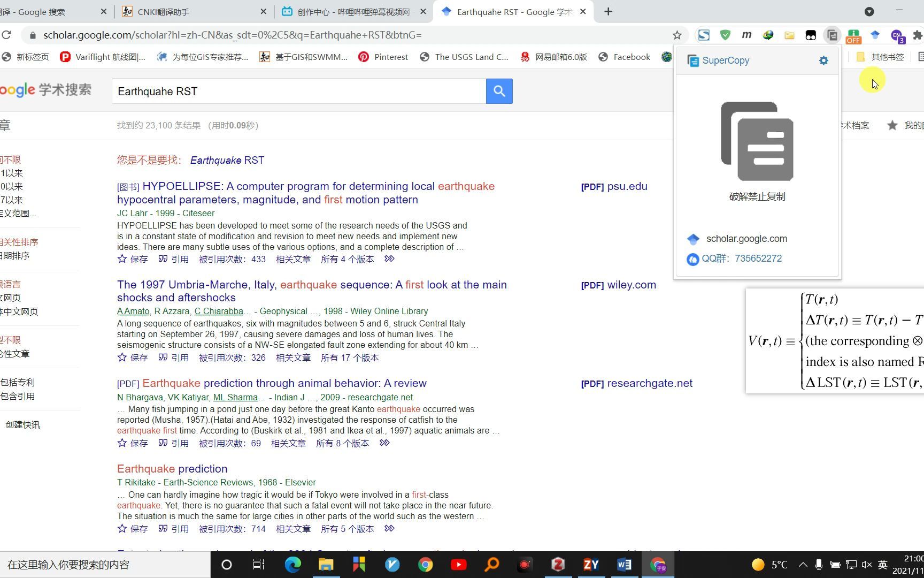The height and width of the screenshot is (578, 924).
Task: Click the address bar URL
Action: tap(233, 35)
